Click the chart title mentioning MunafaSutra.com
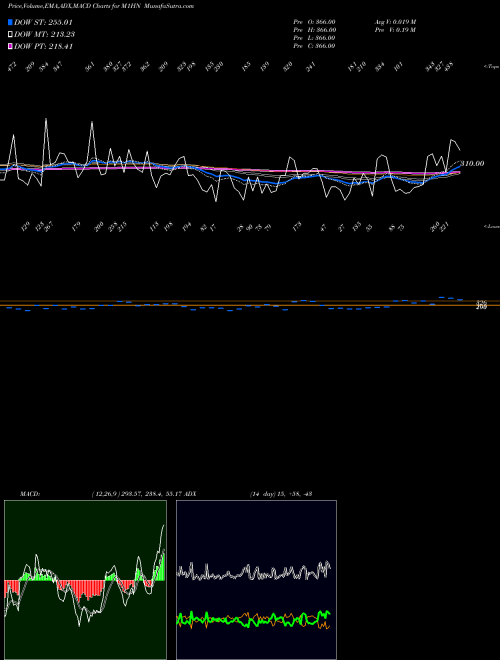This screenshot has width=500, height=660. click(101, 6)
